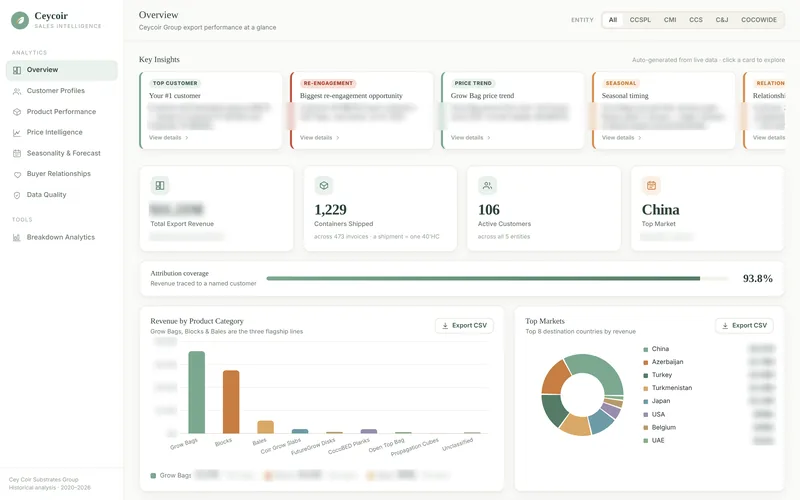Open the Re-engagement insight card
Screen dimensions: 800x500
click(362, 111)
